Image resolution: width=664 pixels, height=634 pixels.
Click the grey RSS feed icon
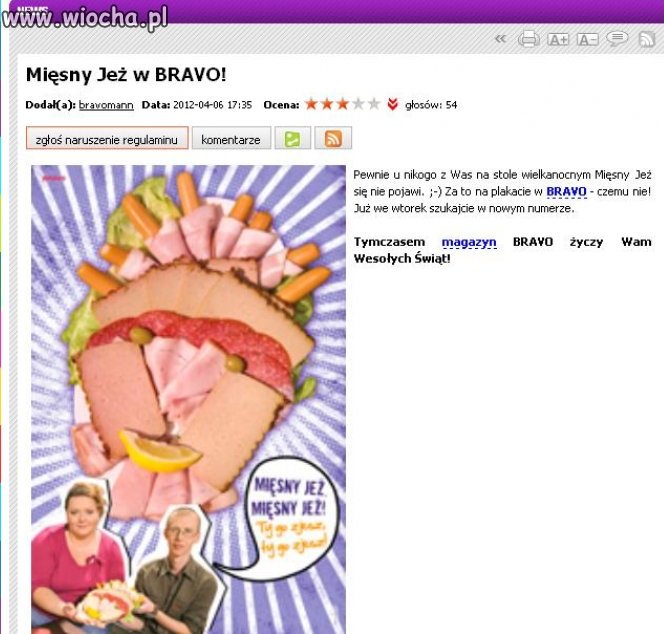647,39
